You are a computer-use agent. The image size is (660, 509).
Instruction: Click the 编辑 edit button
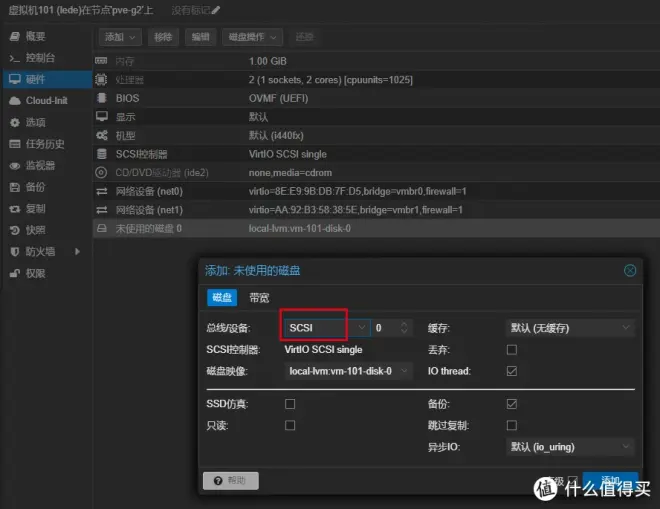tap(200, 37)
